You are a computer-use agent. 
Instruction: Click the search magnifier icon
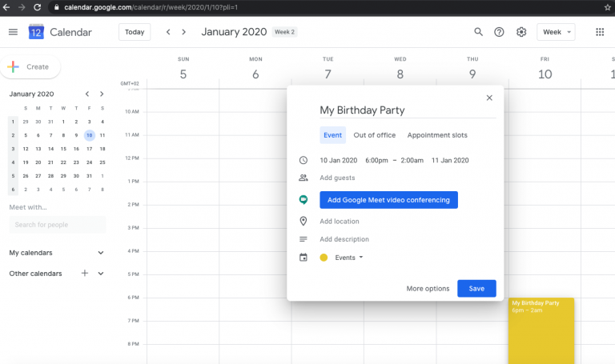tap(478, 32)
